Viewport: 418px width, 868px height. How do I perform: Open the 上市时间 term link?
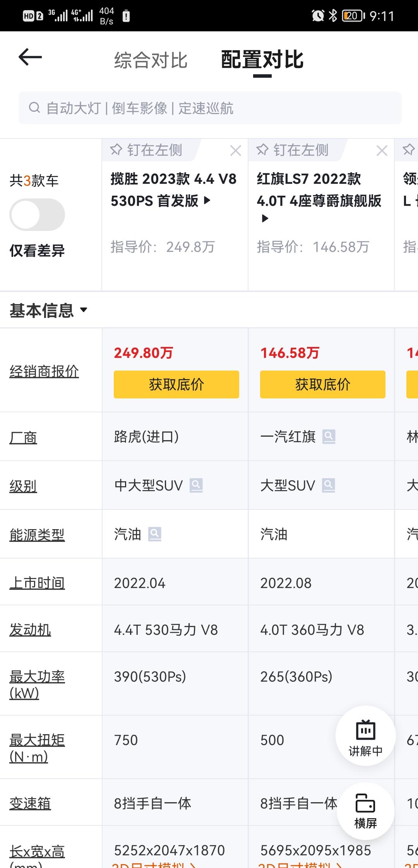[37, 583]
